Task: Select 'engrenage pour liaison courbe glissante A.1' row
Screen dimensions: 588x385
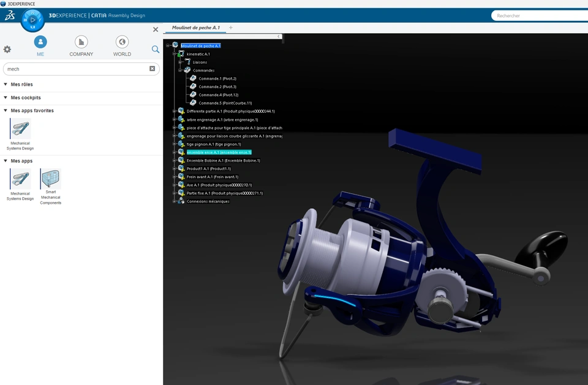Action: pos(235,136)
